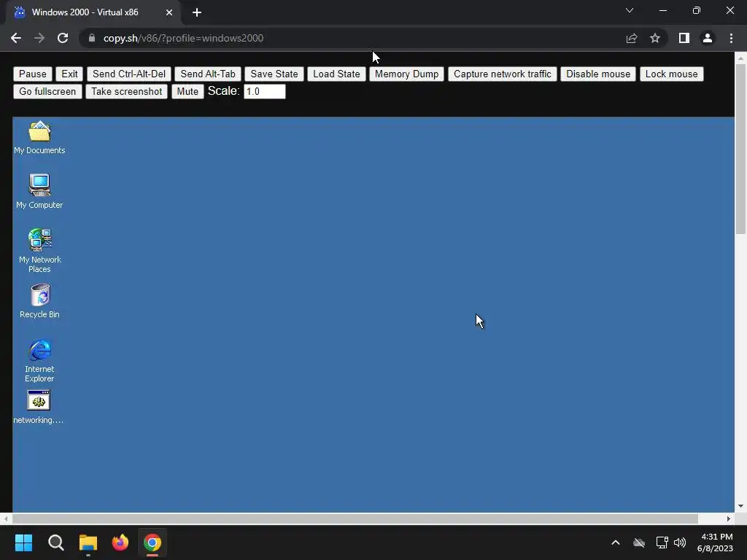The width and height of the screenshot is (747, 560).
Task: Click the Chrome taskbar icon
Action: point(152,542)
